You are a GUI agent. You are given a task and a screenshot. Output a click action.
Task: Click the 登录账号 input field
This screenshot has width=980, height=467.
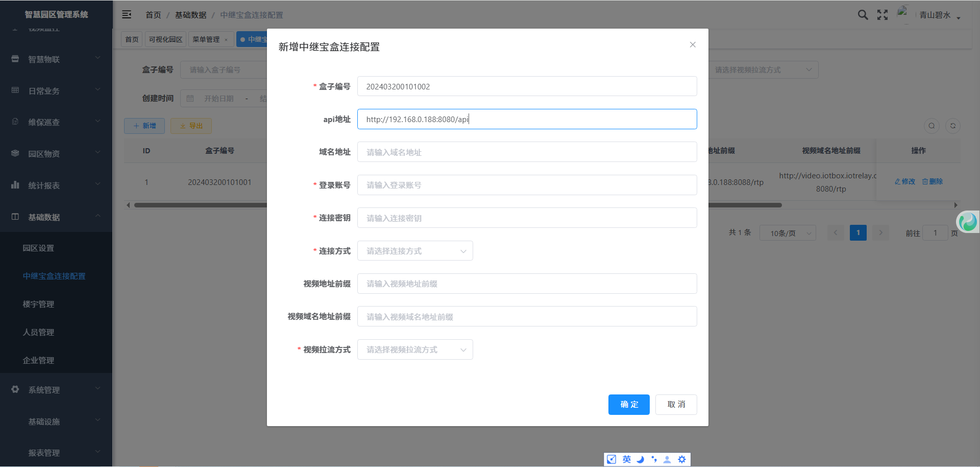click(x=527, y=185)
